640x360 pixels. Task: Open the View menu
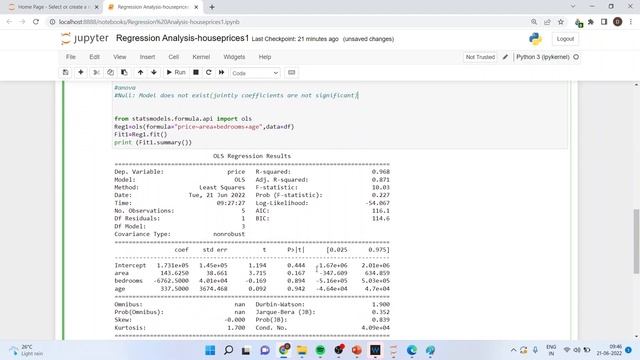[120, 57]
